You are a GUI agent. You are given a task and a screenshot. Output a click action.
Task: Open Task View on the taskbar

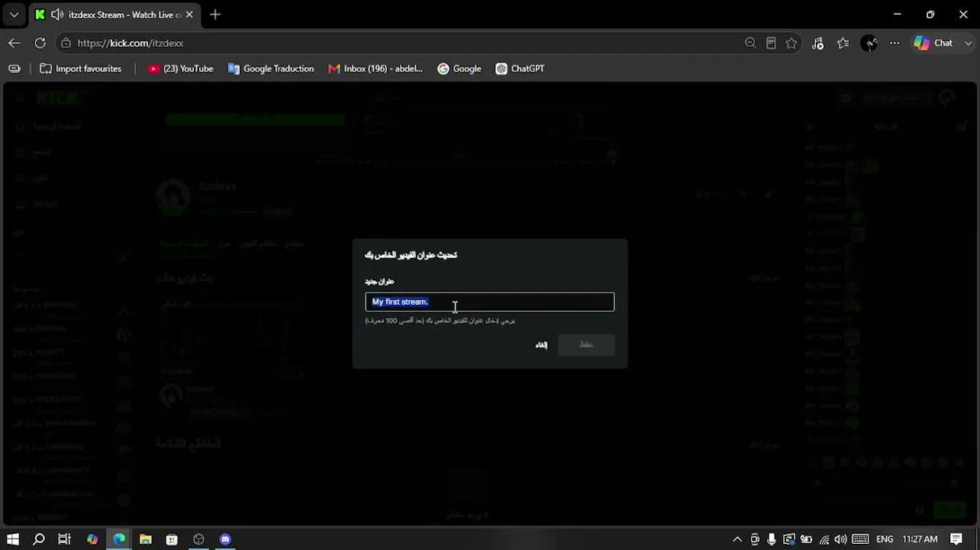65,539
